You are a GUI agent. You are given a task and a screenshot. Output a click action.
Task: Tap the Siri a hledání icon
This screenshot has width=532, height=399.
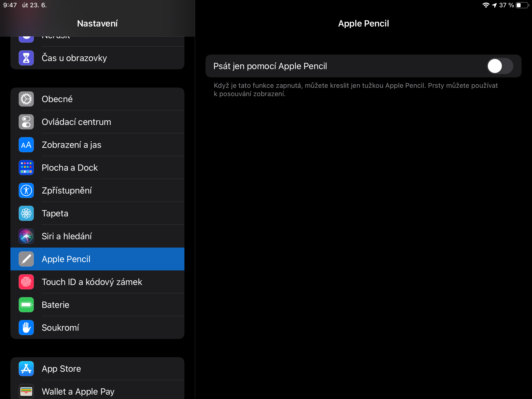[26, 236]
